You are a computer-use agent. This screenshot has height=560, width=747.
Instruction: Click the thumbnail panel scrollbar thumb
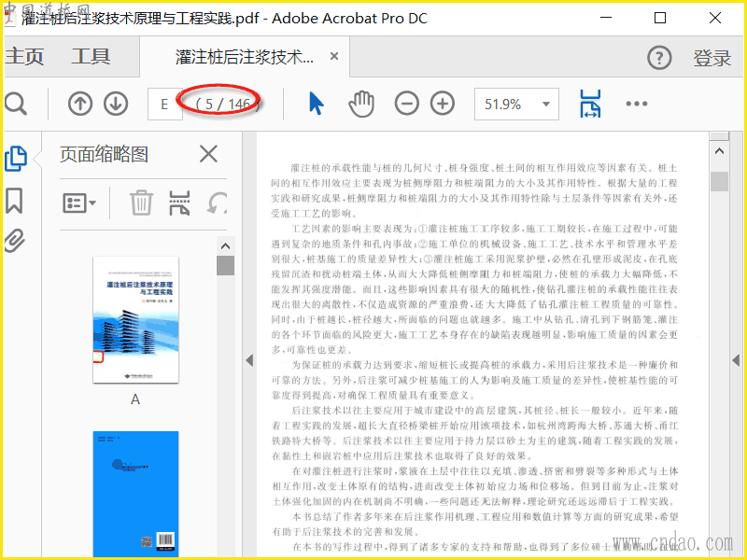tap(225, 266)
